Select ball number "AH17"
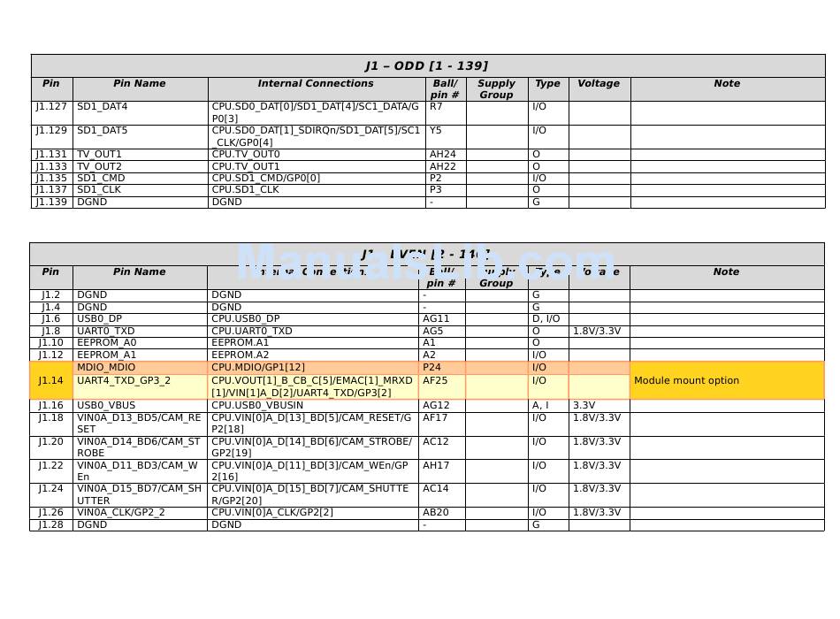 pyautogui.click(x=436, y=465)
